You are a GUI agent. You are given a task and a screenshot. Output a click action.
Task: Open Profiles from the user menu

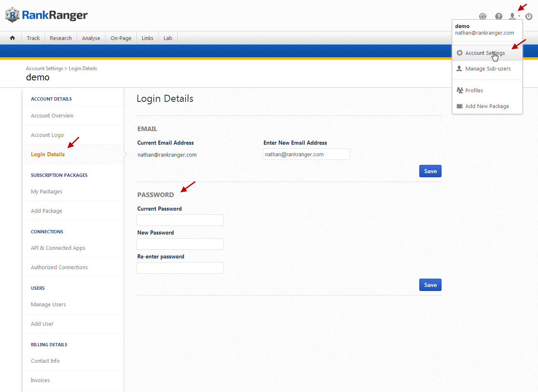474,91
